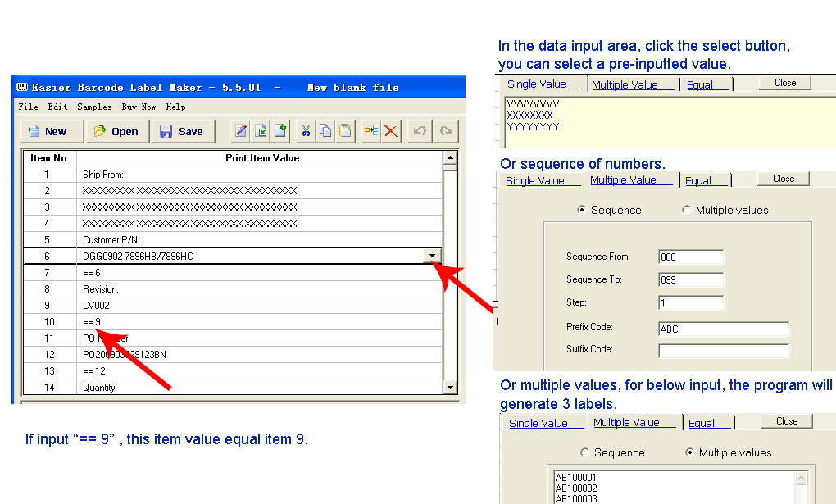
Task: Click the undo arrow icon
Action: click(419, 131)
